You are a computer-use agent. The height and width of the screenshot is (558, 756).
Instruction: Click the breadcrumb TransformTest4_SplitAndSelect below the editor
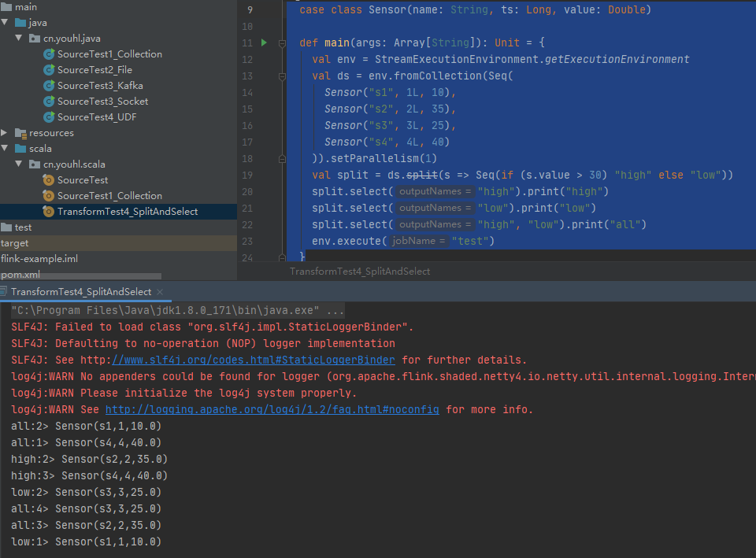point(360,272)
